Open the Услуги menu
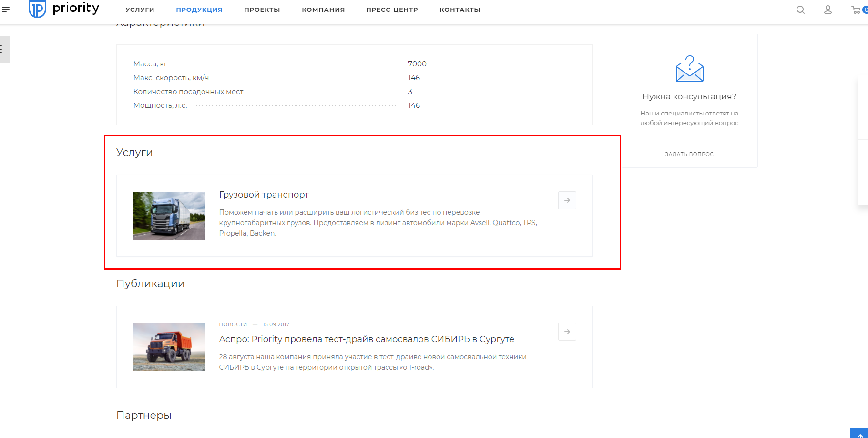The width and height of the screenshot is (868, 438). click(x=140, y=10)
